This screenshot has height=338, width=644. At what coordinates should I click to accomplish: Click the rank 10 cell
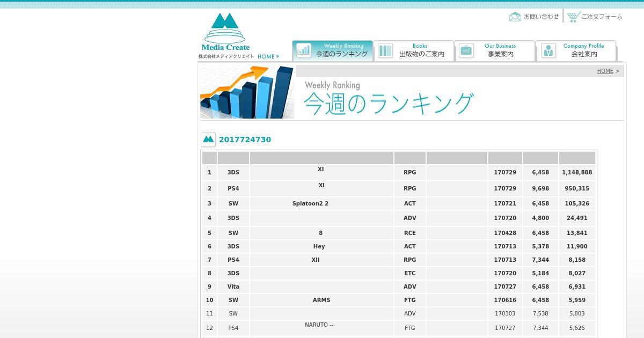tap(209, 300)
